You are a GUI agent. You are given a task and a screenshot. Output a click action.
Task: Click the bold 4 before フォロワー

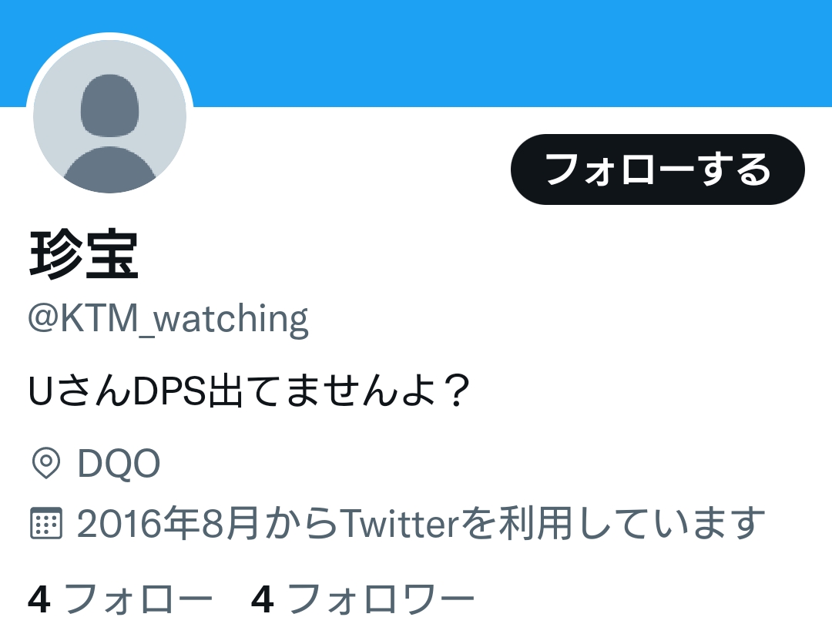click(x=263, y=599)
